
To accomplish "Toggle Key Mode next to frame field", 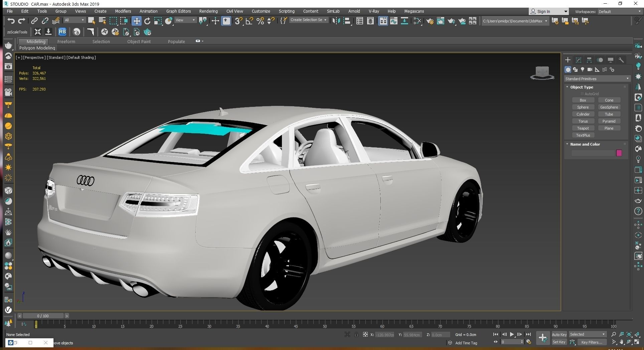I will (x=496, y=342).
